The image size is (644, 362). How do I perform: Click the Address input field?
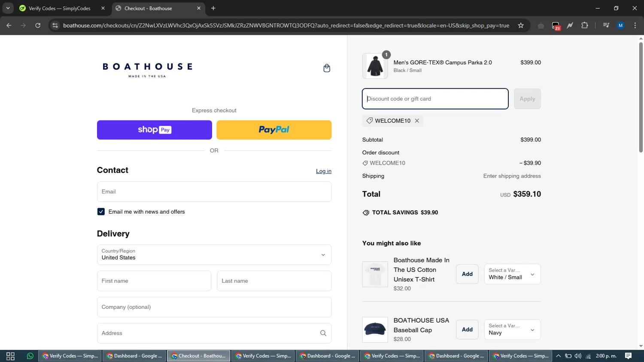[214, 333]
